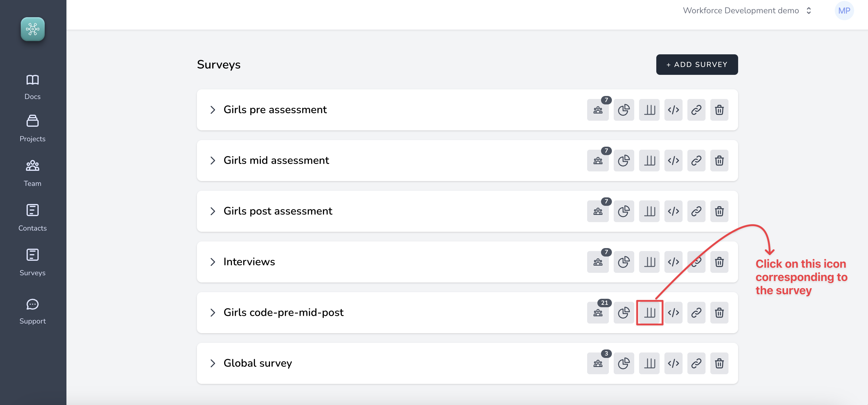Click the MP user avatar
The image size is (868, 405).
tap(844, 11)
